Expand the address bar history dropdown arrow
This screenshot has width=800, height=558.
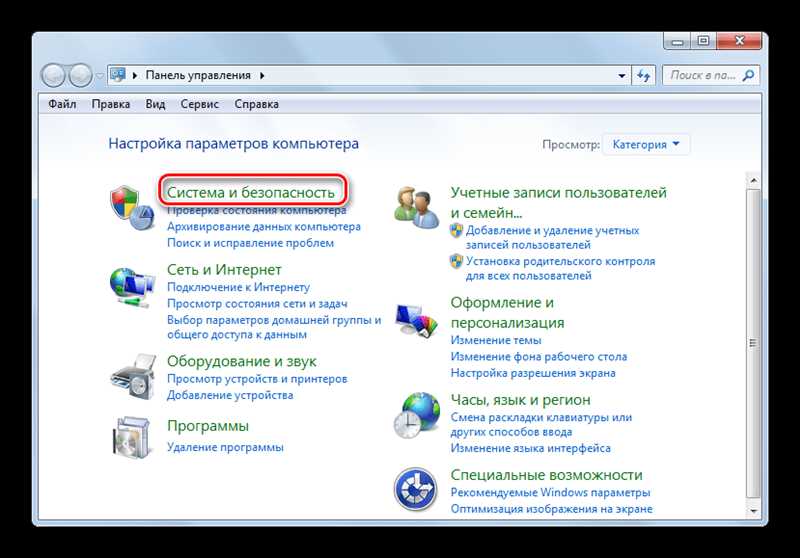coord(621,75)
